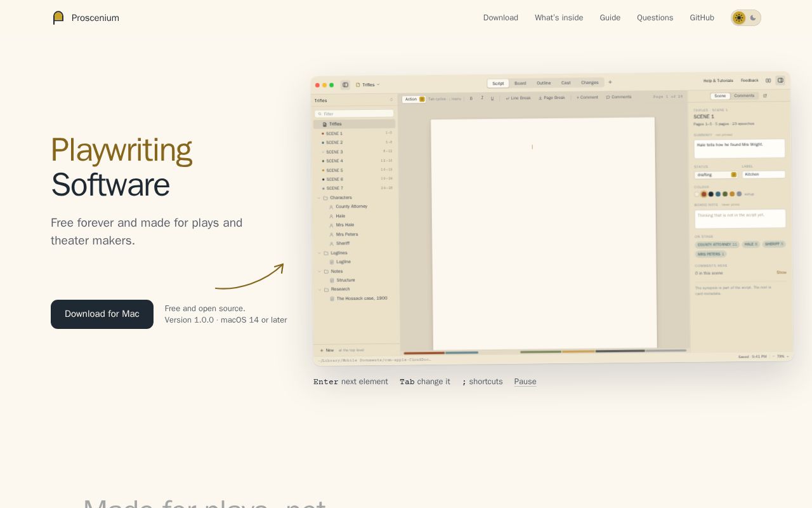The height and width of the screenshot is (508, 812).
Task: Insert a Line Break from the toolbar
Action: click(518, 98)
